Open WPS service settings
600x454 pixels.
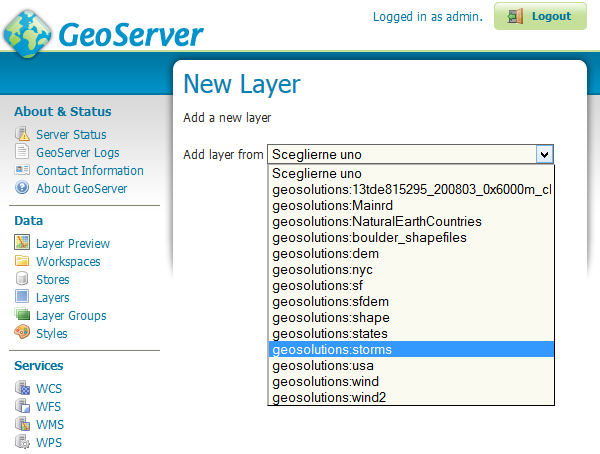click(49, 443)
